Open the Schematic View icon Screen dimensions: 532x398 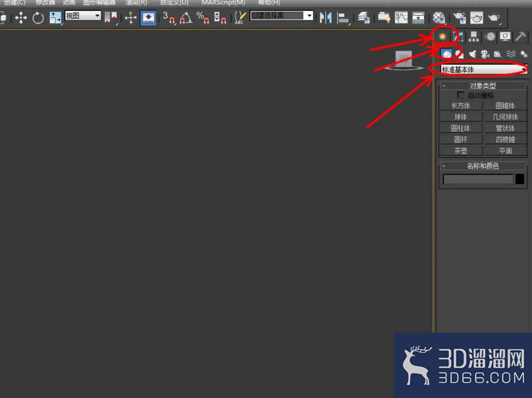click(418, 18)
